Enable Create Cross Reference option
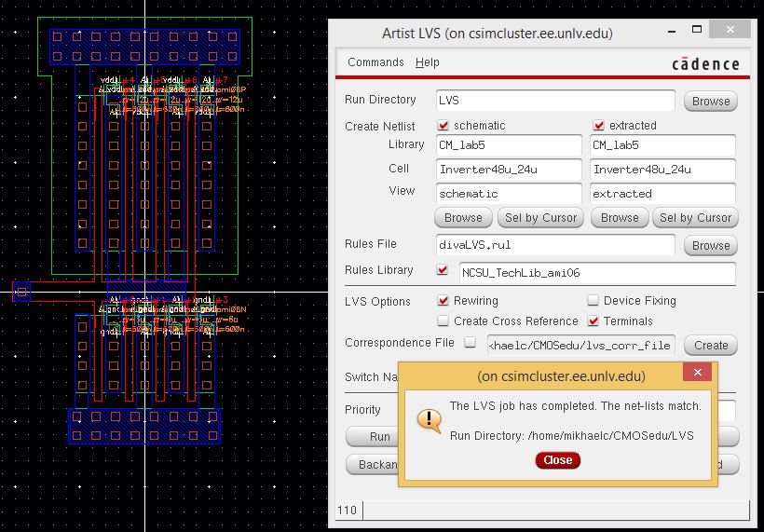Viewport: 764px width, 532px height. click(443, 321)
